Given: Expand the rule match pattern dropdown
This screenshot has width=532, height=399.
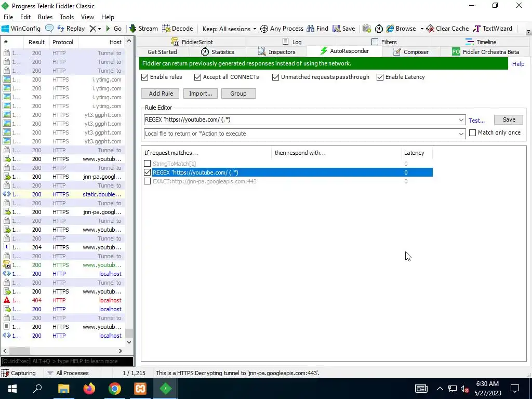Looking at the screenshot, I should click(x=461, y=120).
